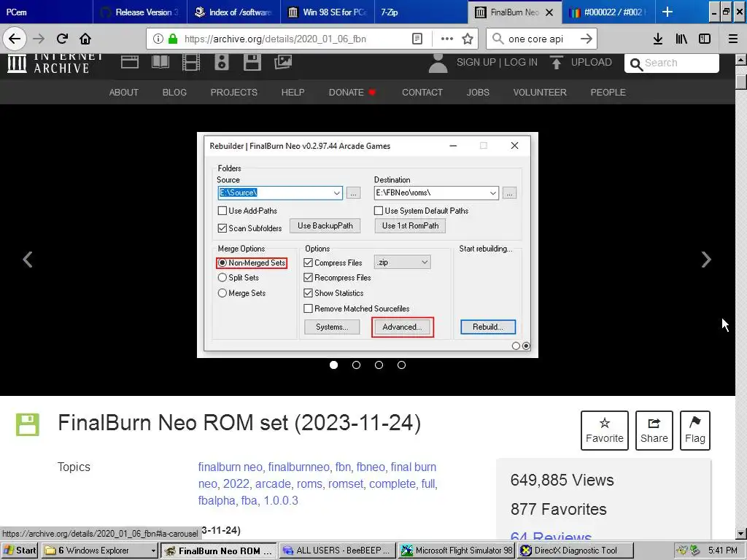747x560 pixels.
Task: Open the VOLUNTEER navigation link
Action: 540,93
